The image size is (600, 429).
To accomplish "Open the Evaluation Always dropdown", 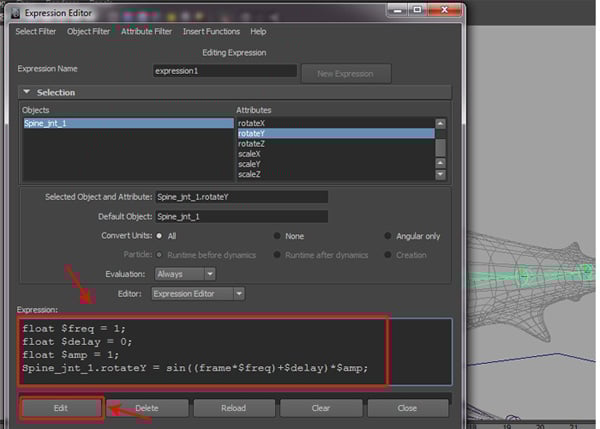I will 185,274.
